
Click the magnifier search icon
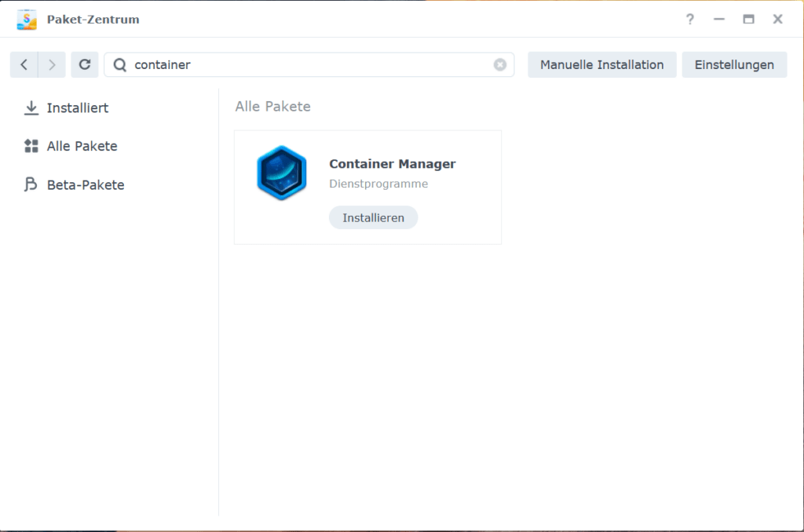120,64
